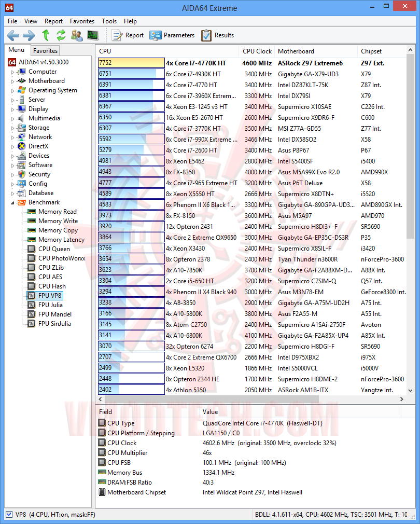Sort by CPU Clock column header
This screenshot has width=420, height=524.
coord(257,51)
